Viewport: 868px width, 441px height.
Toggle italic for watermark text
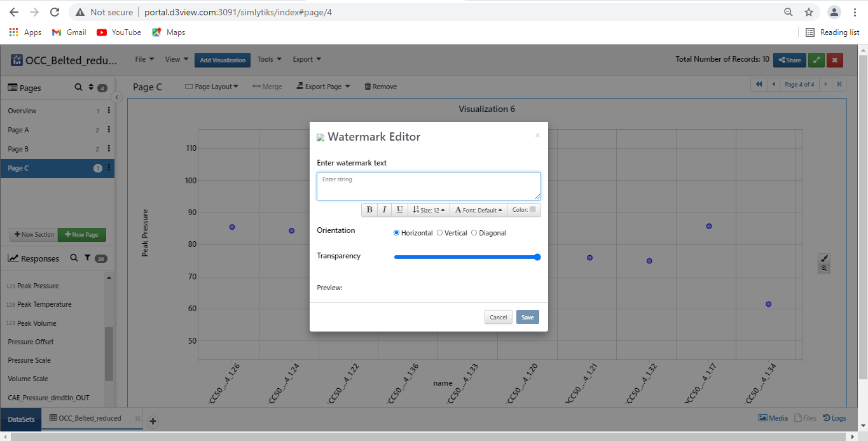click(384, 210)
